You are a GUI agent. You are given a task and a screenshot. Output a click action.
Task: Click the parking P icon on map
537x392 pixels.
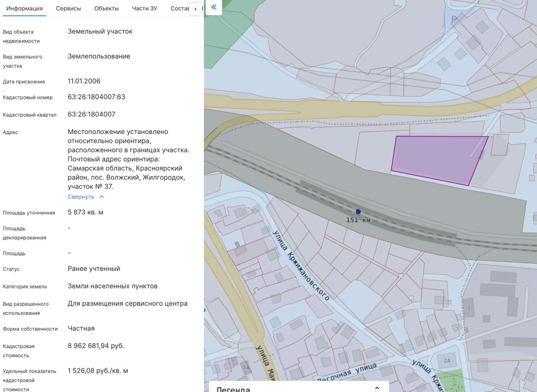pos(454,19)
